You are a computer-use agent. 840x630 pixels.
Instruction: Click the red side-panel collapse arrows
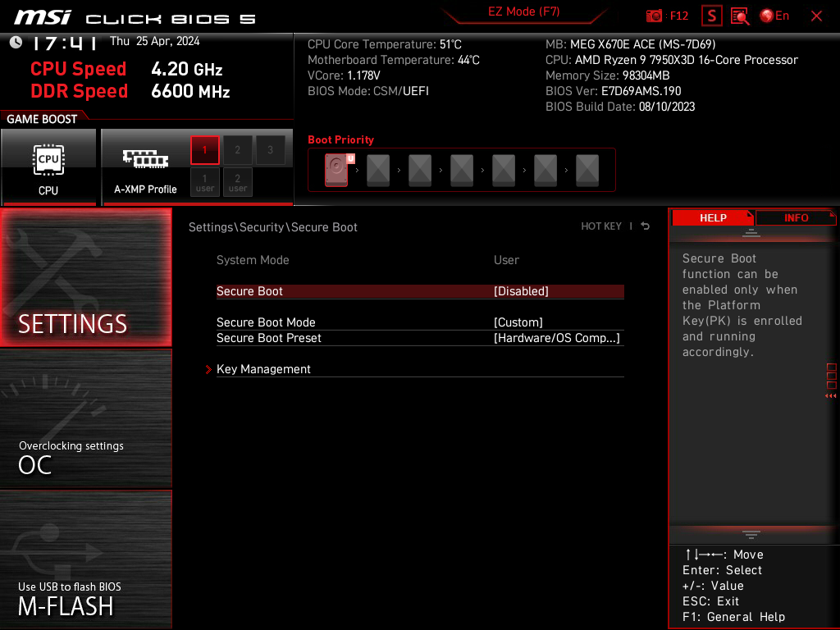pyautogui.click(x=831, y=396)
